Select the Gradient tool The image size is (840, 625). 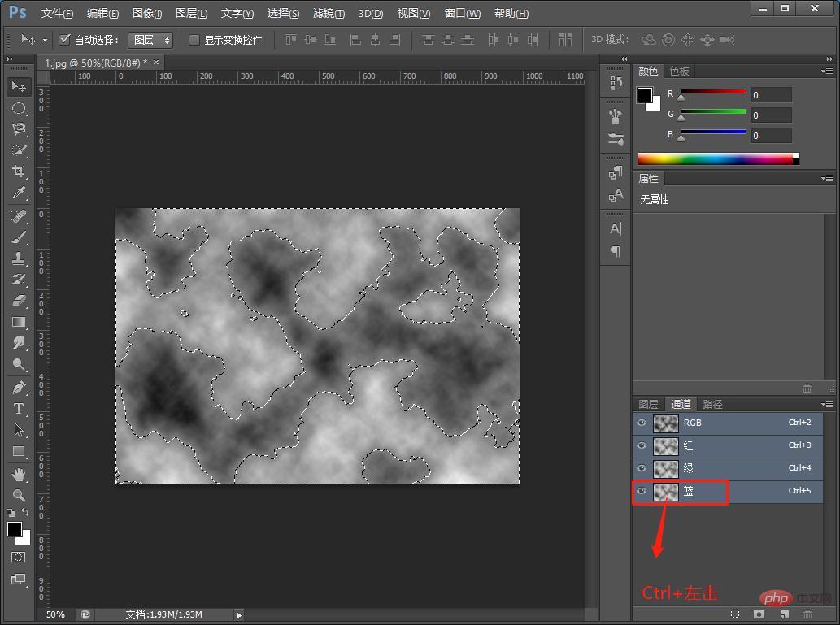pos(19,322)
